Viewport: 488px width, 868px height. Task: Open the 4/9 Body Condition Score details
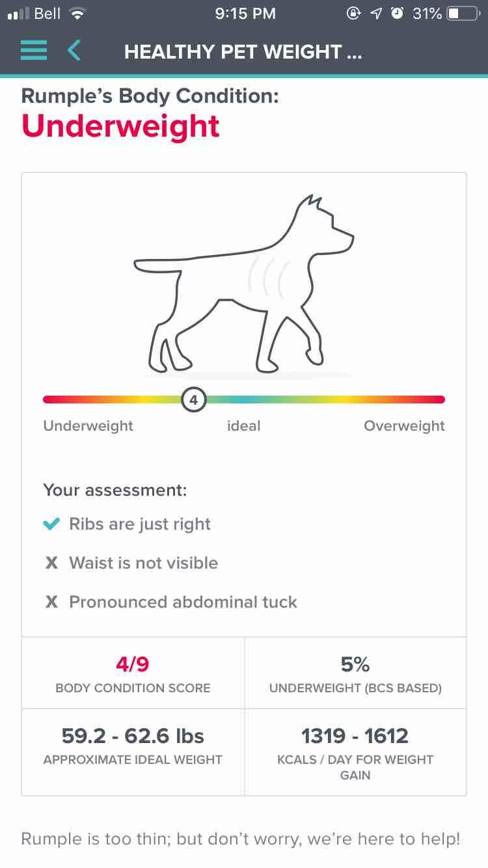tap(133, 673)
